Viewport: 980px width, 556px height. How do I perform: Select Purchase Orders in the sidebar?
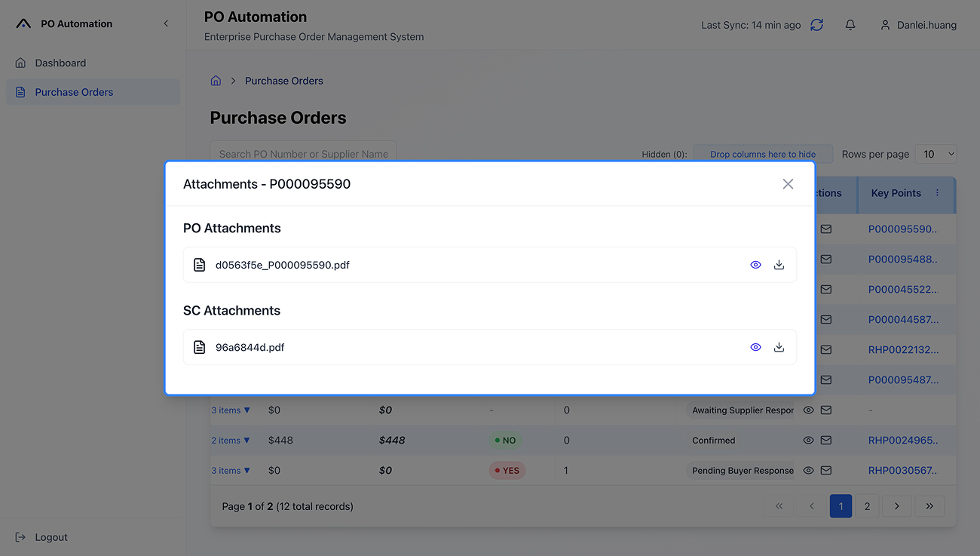coord(72,91)
